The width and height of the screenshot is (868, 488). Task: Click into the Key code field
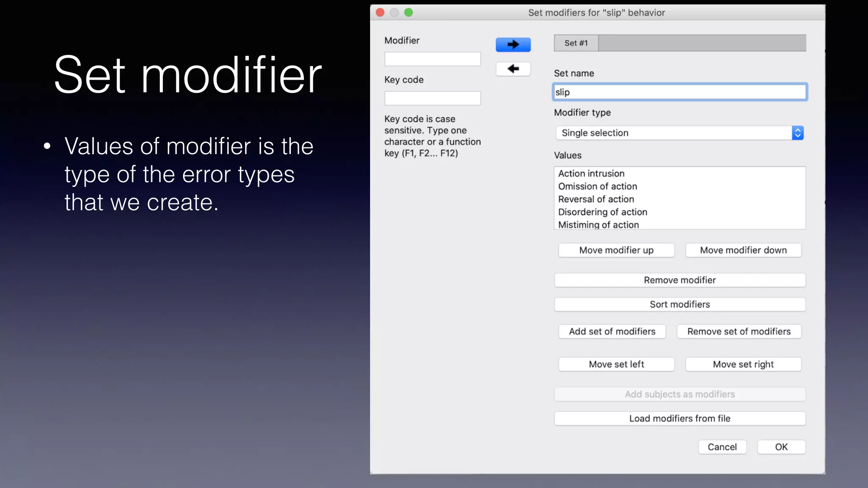(432, 98)
